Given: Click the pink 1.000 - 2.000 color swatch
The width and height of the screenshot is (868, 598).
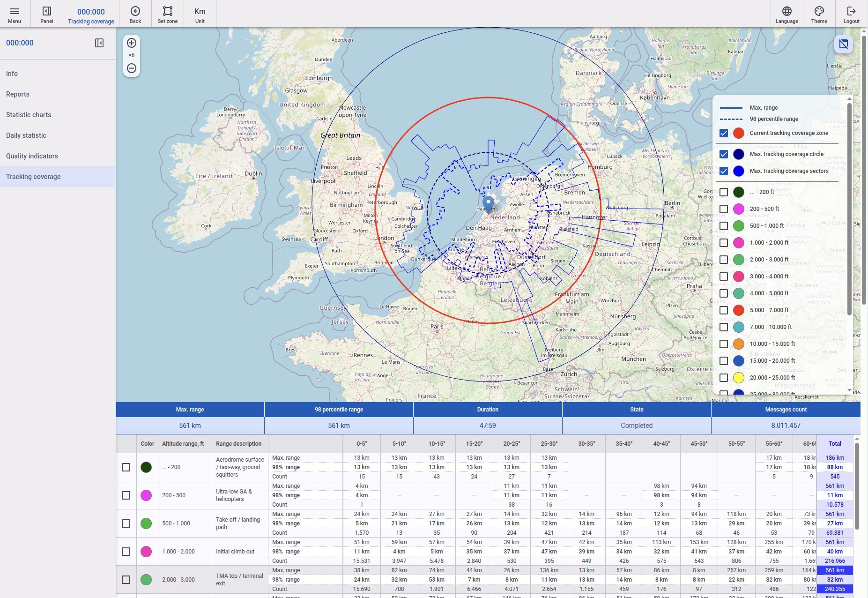Looking at the screenshot, I should tap(146, 552).
